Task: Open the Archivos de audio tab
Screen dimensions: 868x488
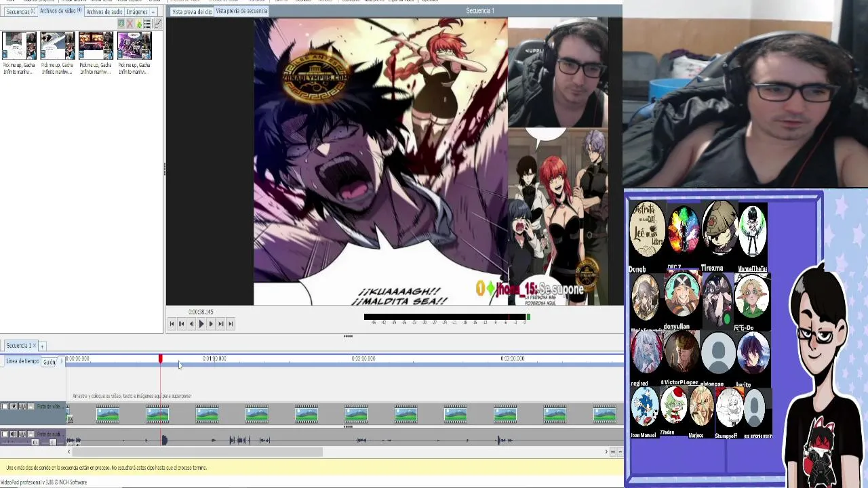Action: click(x=103, y=12)
